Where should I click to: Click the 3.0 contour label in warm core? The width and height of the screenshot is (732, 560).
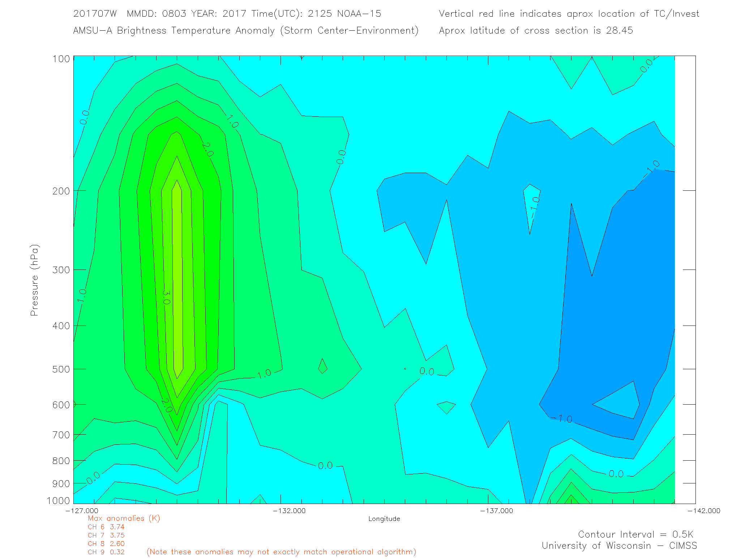click(166, 297)
